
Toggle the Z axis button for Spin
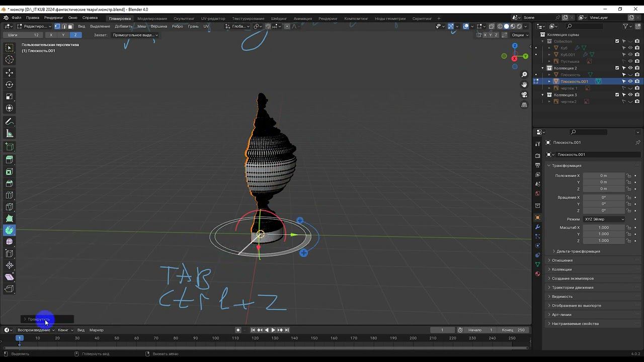point(75,35)
